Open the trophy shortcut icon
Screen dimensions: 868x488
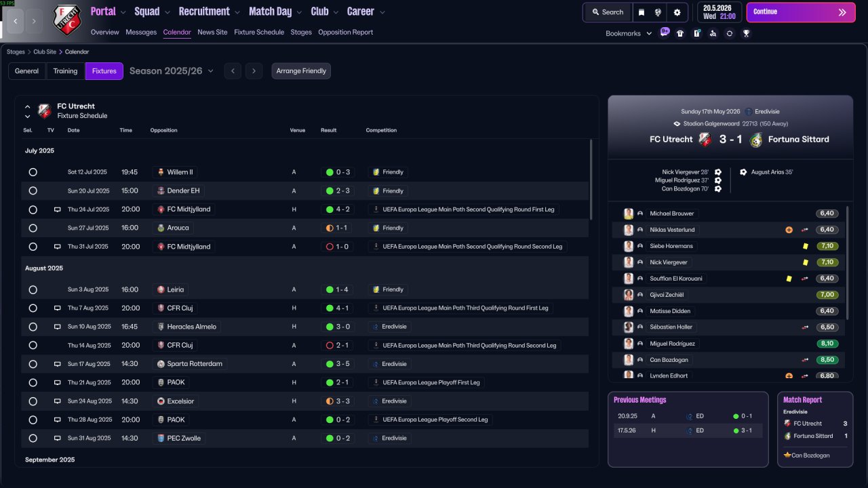[x=746, y=33]
